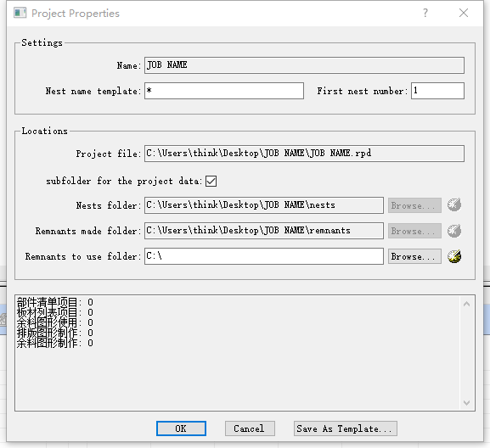The image size is (490, 448).
Task: Click the 排版图形制作: 0 line
Action: [55, 333]
